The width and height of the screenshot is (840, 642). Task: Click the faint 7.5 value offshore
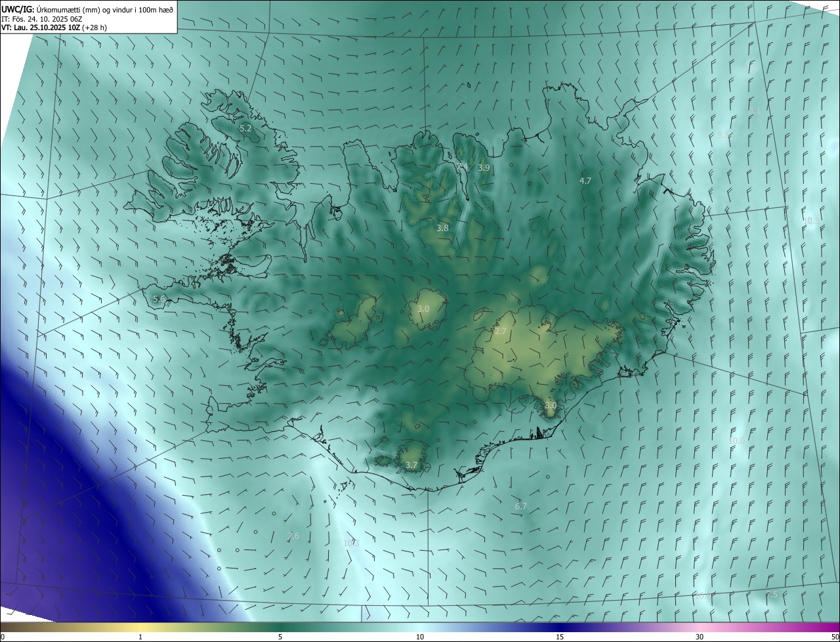coord(772,594)
